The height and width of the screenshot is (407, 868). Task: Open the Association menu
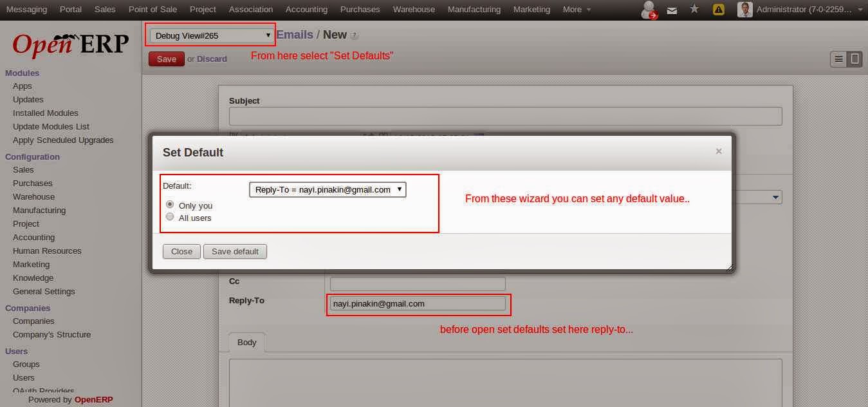[x=251, y=10]
